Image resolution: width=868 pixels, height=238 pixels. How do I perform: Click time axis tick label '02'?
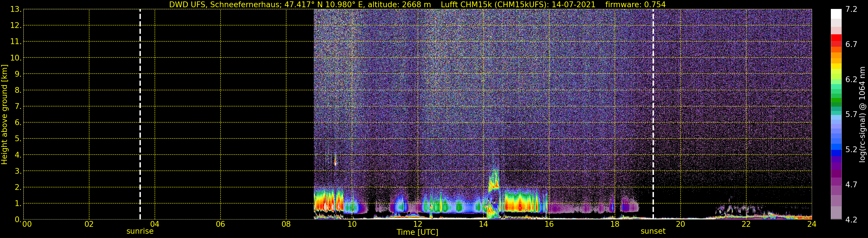89,224
